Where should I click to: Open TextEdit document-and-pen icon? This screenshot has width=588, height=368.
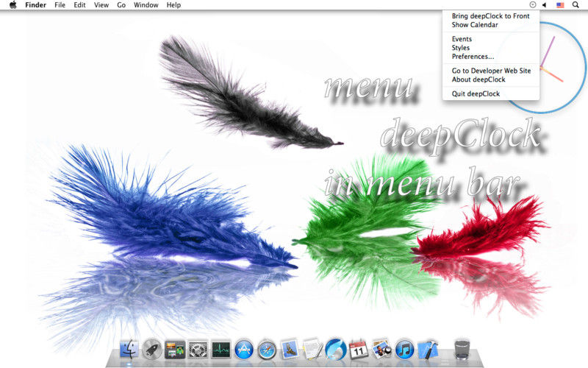click(x=312, y=349)
